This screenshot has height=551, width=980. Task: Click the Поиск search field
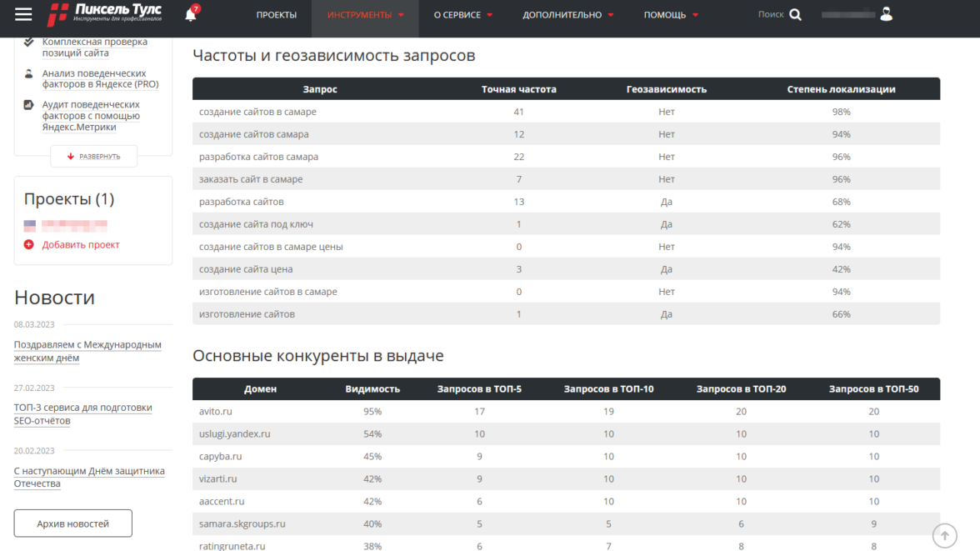click(771, 14)
